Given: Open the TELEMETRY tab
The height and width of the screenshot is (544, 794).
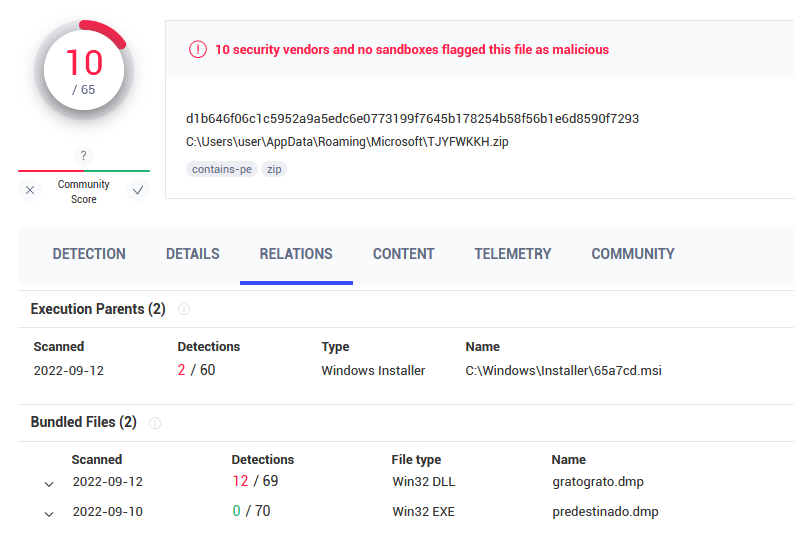Looking at the screenshot, I should click(512, 254).
